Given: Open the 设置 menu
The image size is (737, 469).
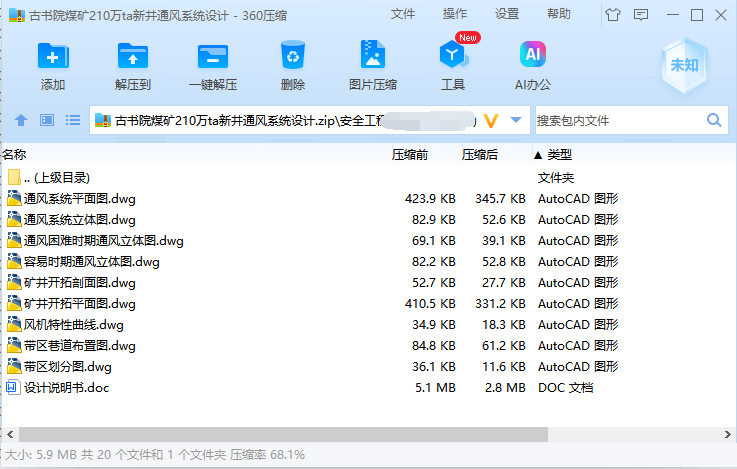Looking at the screenshot, I should point(507,14).
